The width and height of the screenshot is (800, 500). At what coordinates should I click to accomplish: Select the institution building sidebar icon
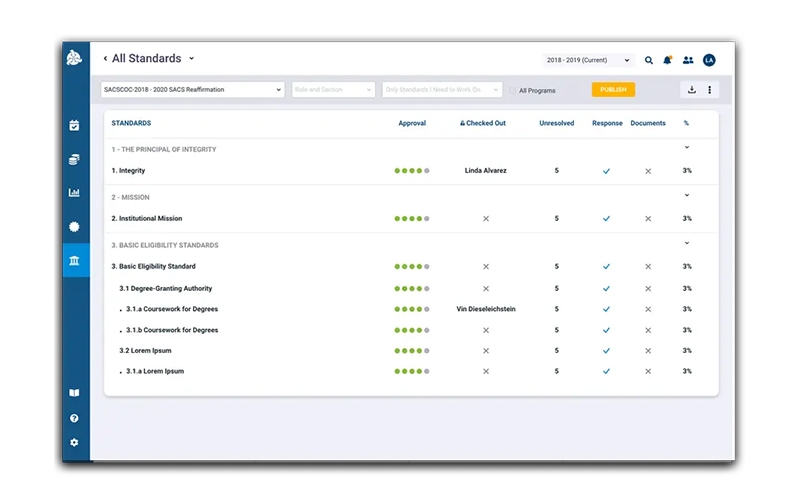pyautogui.click(x=74, y=260)
